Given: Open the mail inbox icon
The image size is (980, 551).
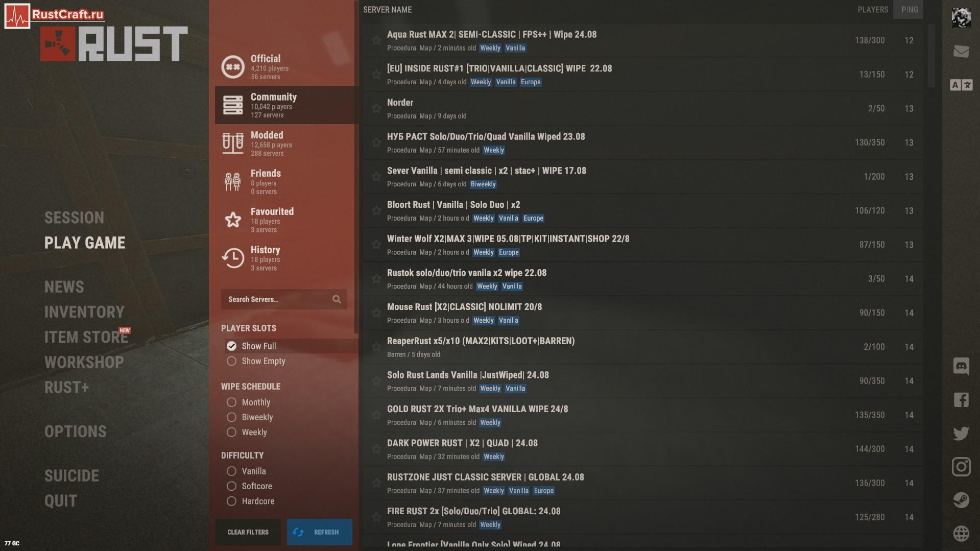Looking at the screenshot, I should point(961,51).
